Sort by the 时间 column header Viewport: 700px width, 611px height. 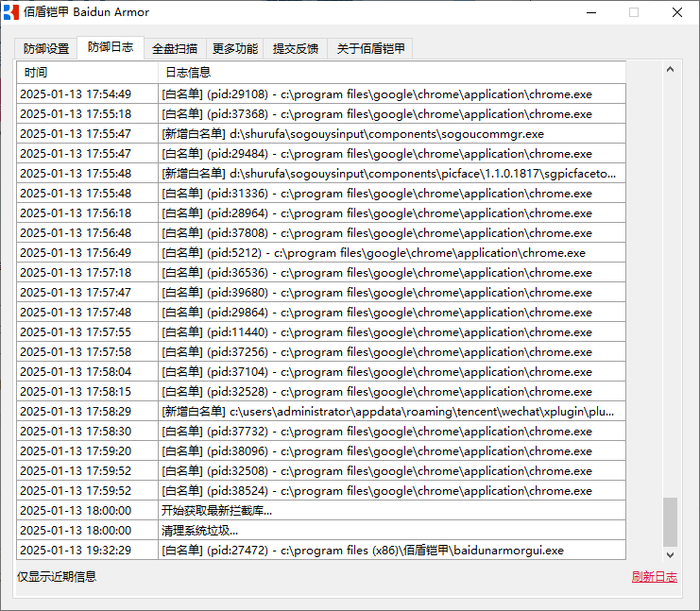tap(87, 72)
